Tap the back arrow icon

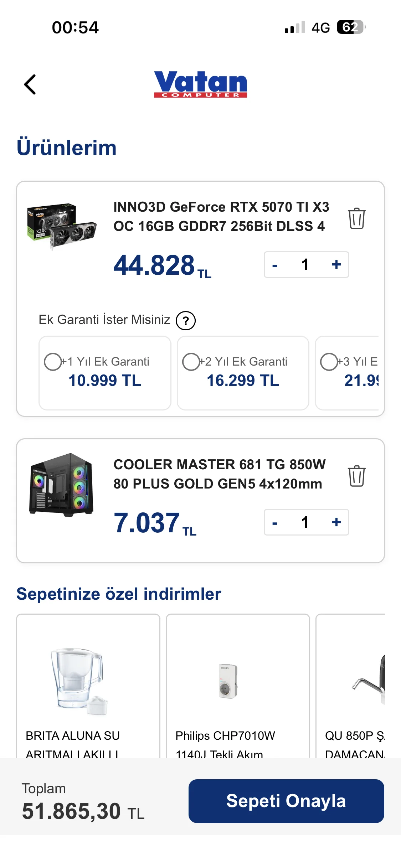pyautogui.click(x=30, y=84)
